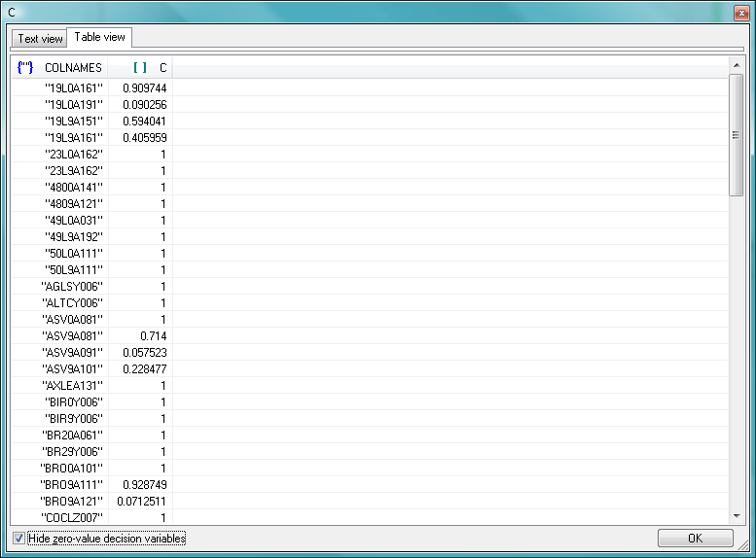This screenshot has height=558, width=756.
Task: Click the "COCLZ007" row at bottom
Action: (72, 517)
